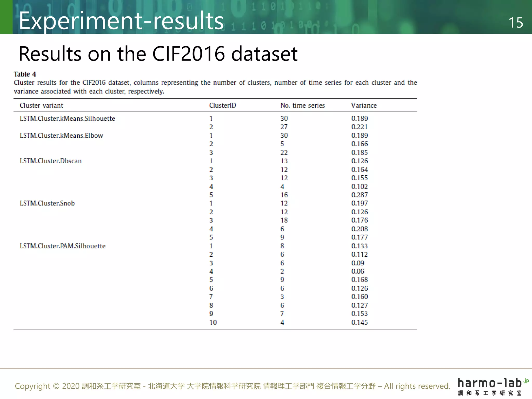
Task: Click variance value 0.145
Action: tap(360, 322)
